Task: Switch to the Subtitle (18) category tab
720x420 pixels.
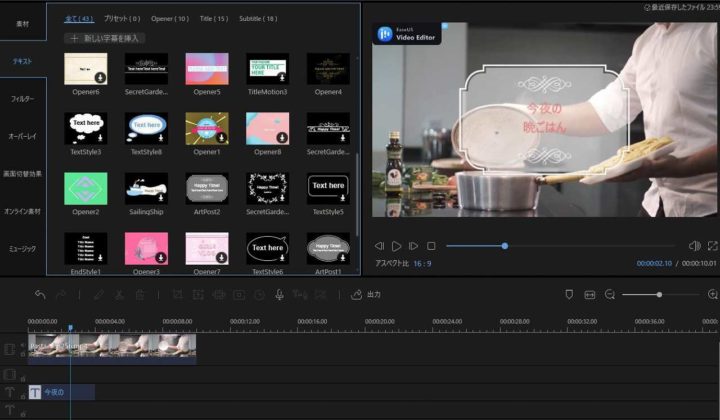Action: [x=258, y=18]
